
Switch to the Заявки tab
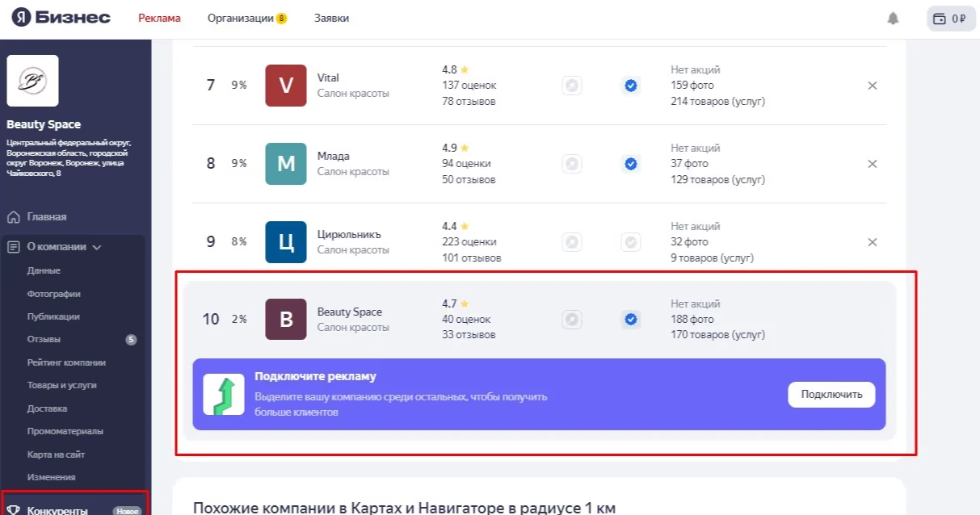coord(332,18)
